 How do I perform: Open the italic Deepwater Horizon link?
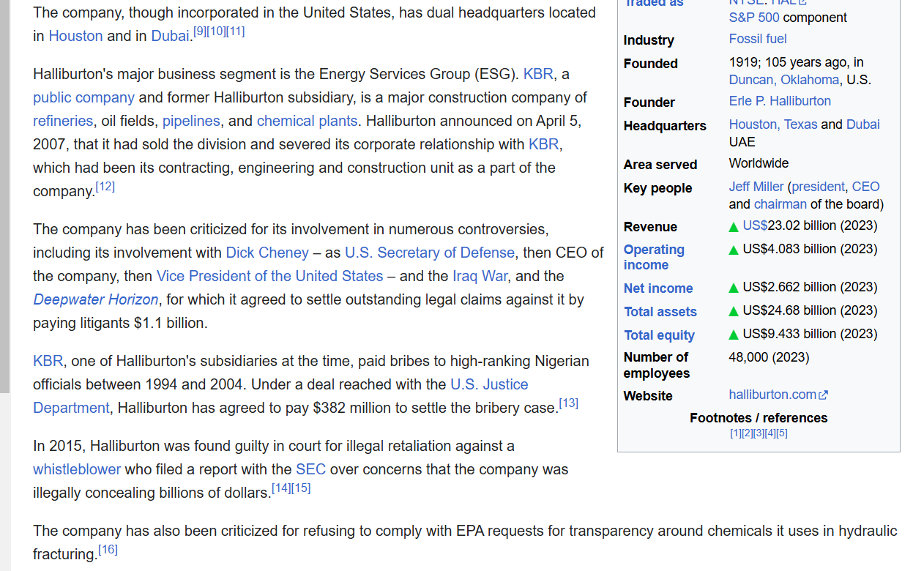tap(95, 299)
